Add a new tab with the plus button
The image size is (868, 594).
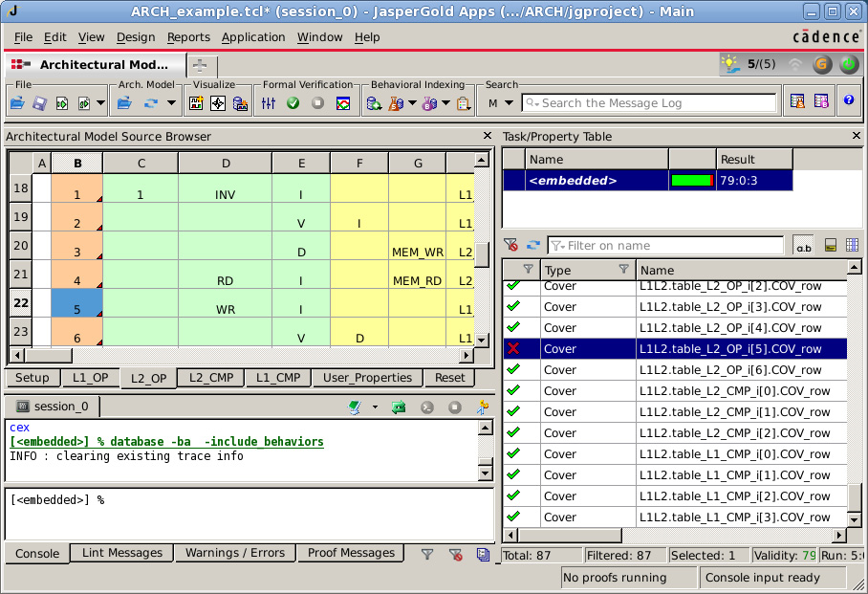coord(201,65)
